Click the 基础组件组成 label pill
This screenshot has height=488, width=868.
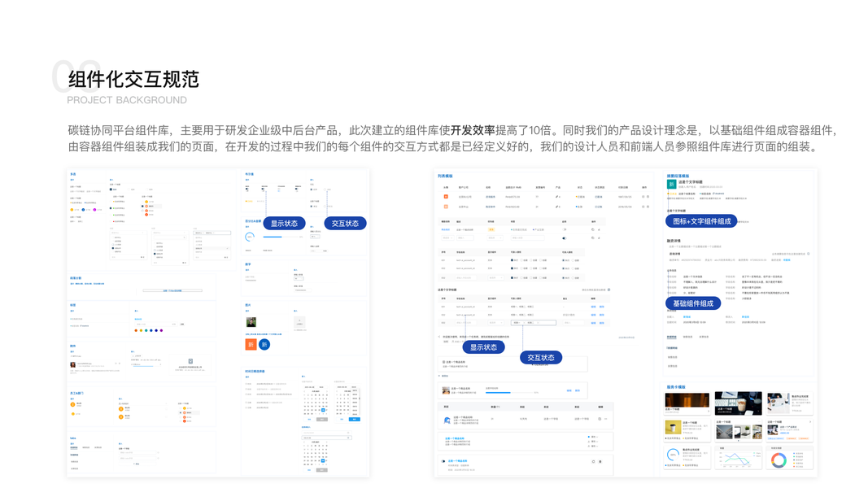click(x=693, y=303)
